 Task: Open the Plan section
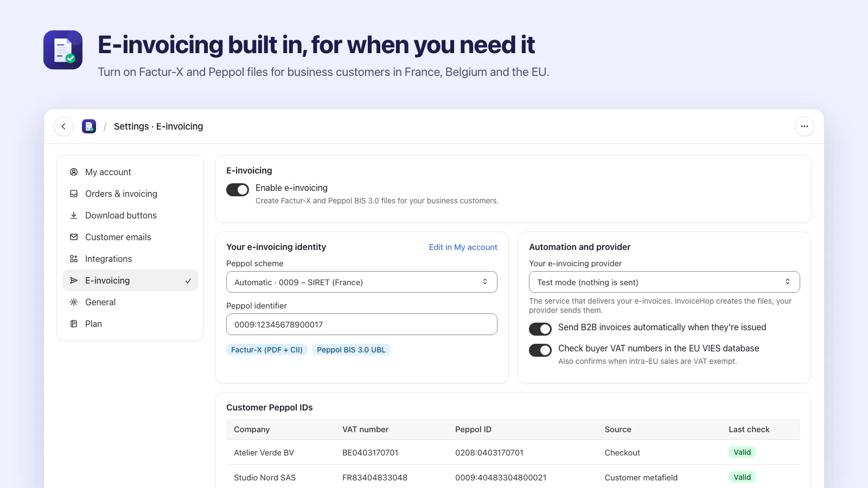point(130,324)
